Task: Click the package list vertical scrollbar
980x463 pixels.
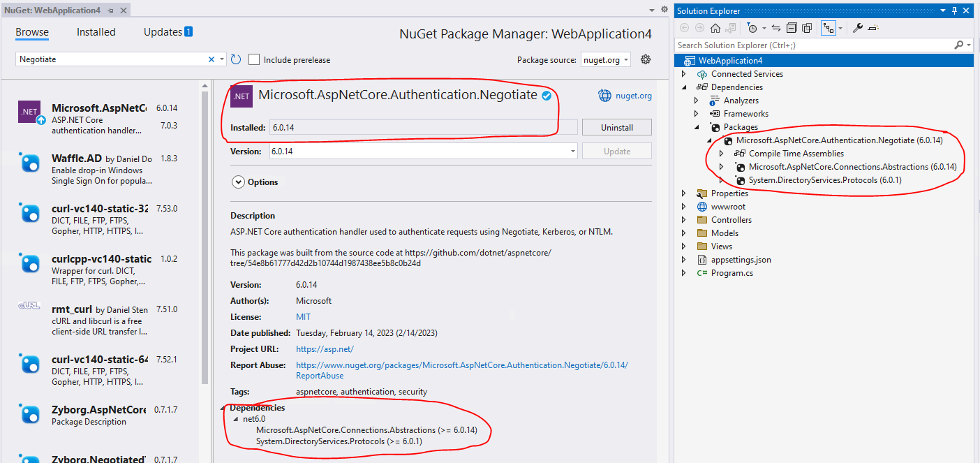Action: coord(205,237)
